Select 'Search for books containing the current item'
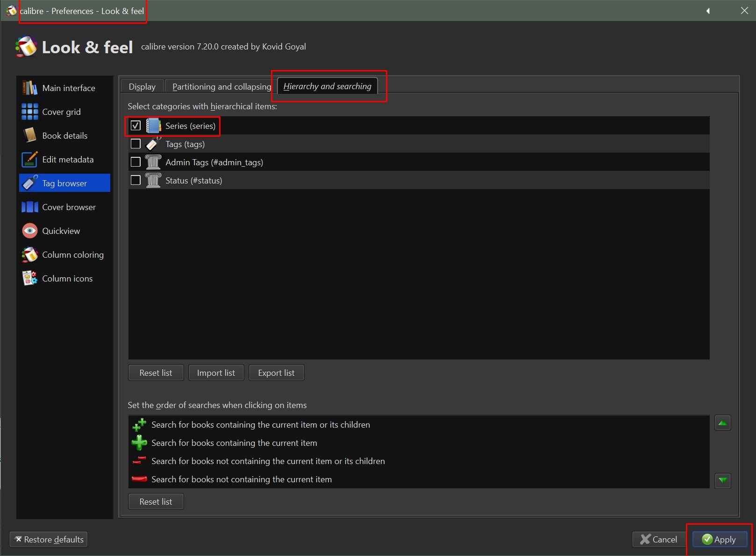756x556 pixels. click(x=234, y=443)
